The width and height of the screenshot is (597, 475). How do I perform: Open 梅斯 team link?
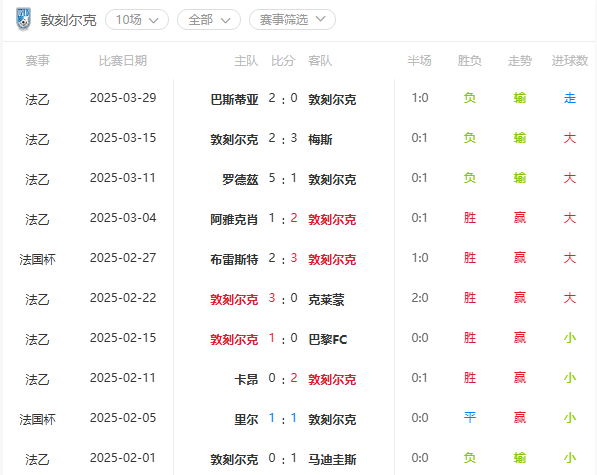(x=320, y=140)
